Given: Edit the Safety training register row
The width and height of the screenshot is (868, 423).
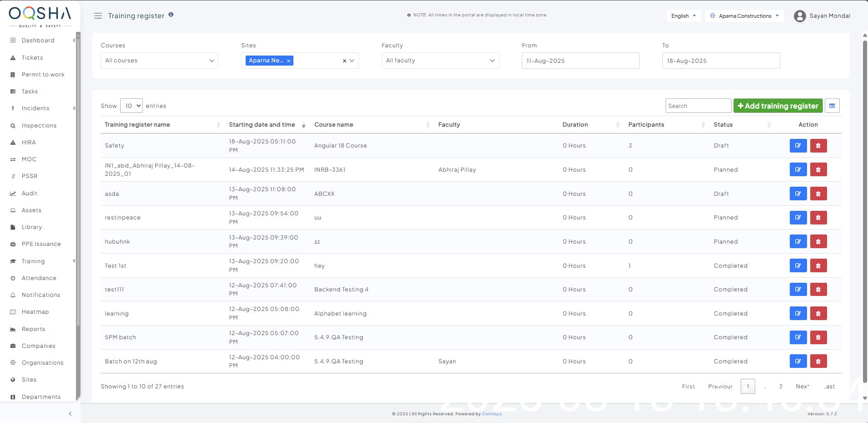Looking at the screenshot, I should [x=798, y=146].
